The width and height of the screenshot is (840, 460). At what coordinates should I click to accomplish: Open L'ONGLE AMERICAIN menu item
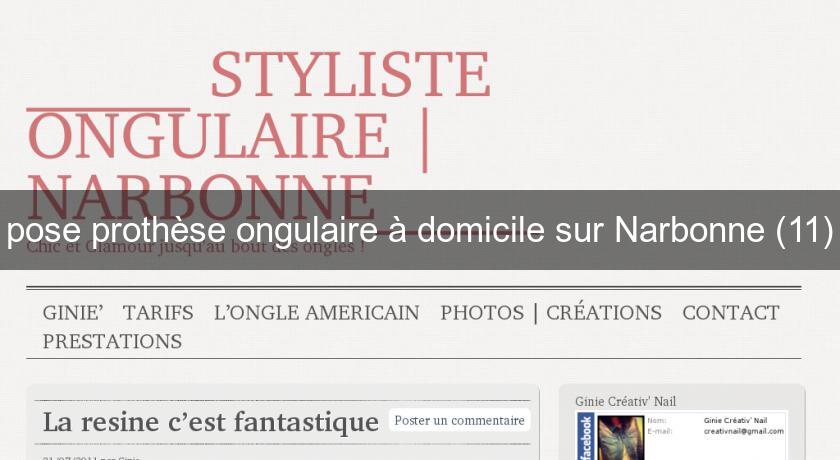click(x=317, y=313)
